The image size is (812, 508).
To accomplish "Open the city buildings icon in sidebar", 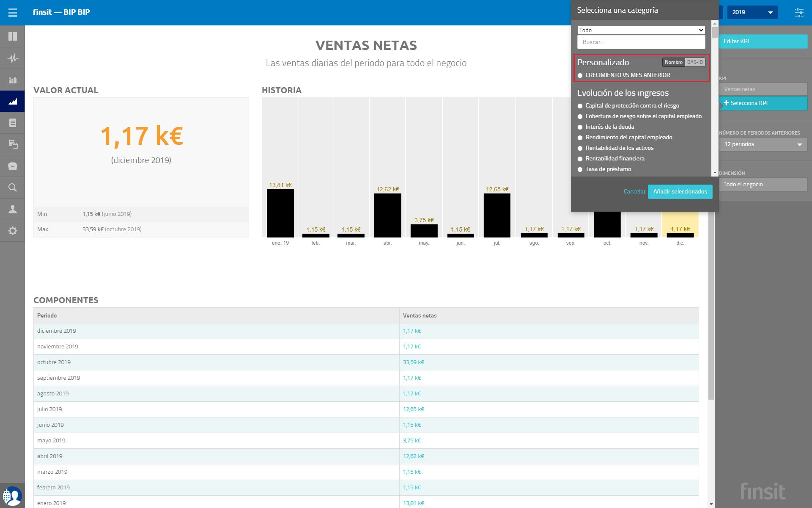I will (x=13, y=80).
